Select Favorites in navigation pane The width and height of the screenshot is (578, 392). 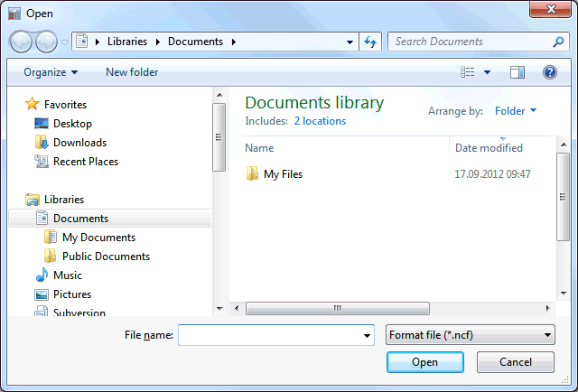pyautogui.click(x=65, y=105)
